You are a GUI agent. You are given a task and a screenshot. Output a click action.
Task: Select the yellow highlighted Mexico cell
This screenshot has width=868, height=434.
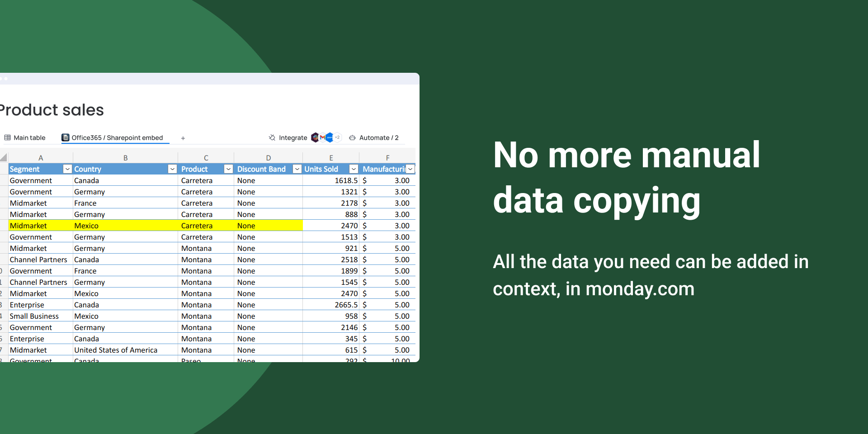[125, 226]
